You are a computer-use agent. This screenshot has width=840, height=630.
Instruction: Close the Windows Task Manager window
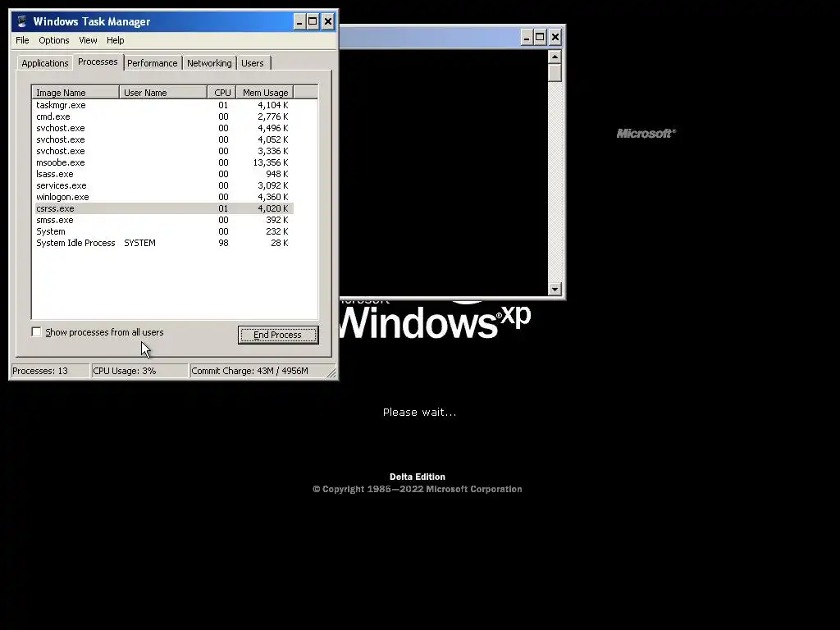point(328,22)
